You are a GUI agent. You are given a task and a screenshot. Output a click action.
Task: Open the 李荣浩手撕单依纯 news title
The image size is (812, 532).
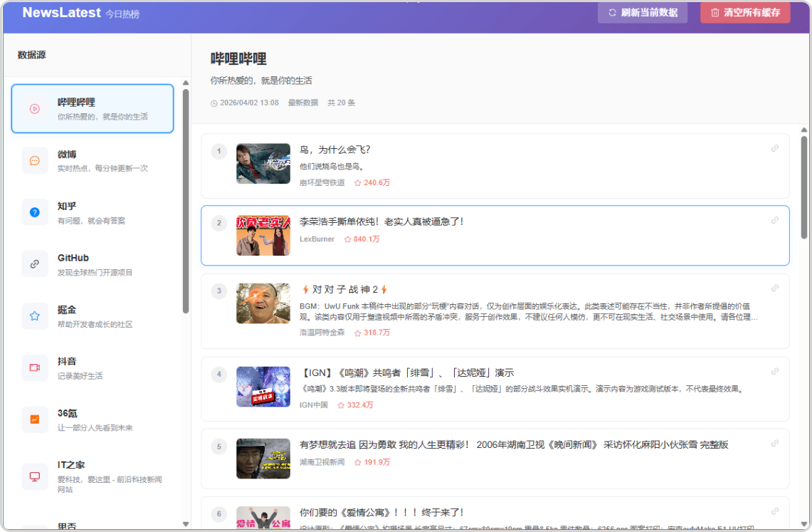click(381, 221)
